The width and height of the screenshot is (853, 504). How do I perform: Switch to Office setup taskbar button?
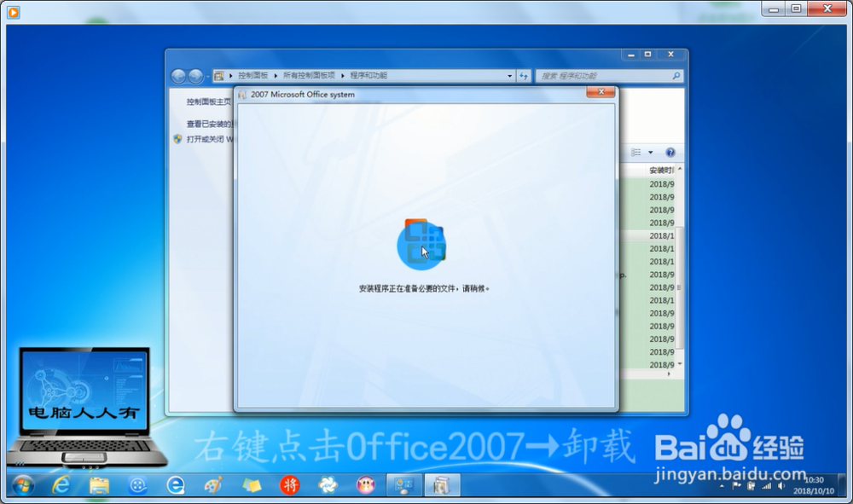[442, 485]
